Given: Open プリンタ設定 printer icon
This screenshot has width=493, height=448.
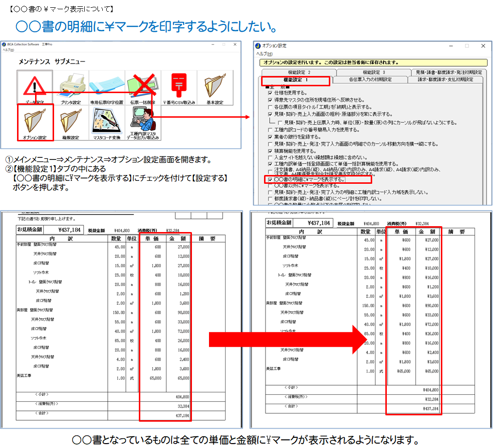Looking at the screenshot, I should (71, 87).
